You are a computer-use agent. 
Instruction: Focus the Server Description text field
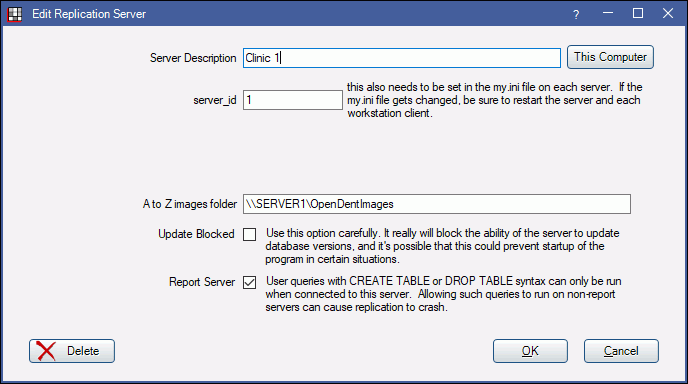click(402, 58)
